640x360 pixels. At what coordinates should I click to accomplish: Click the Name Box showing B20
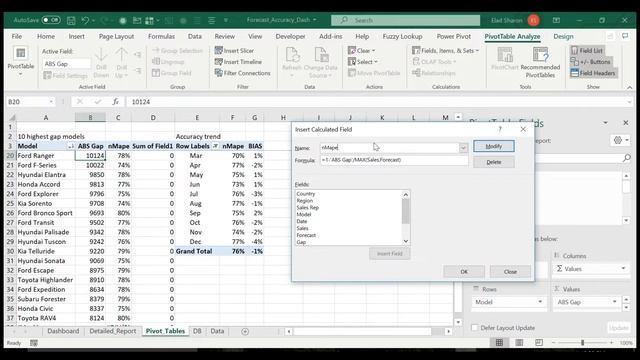click(31, 102)
